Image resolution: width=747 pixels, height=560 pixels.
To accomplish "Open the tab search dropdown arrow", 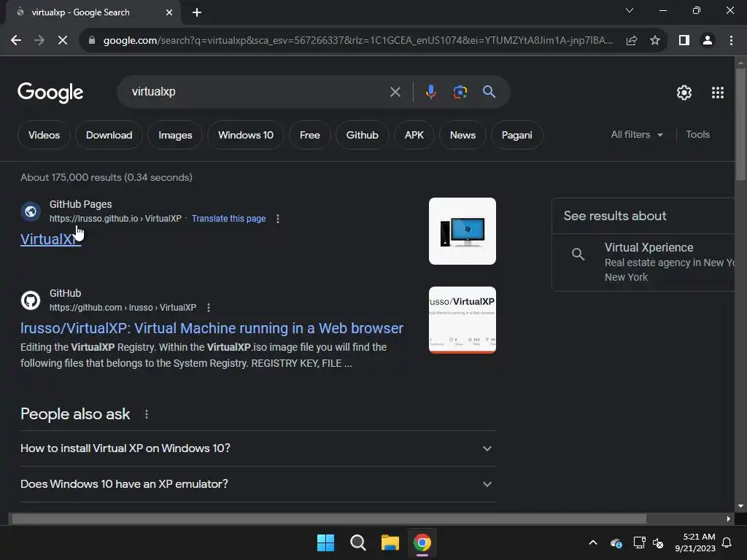I will (630, 10).
